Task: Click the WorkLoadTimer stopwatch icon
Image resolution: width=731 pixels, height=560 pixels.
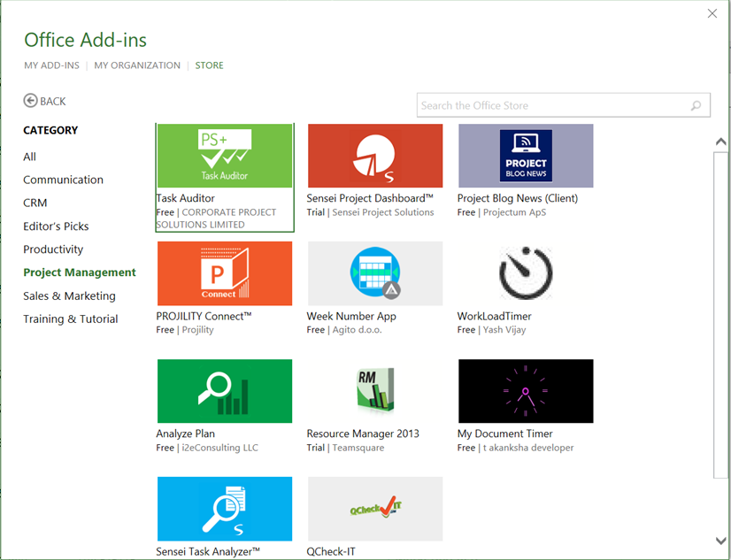Action: [x=526, y=273]
